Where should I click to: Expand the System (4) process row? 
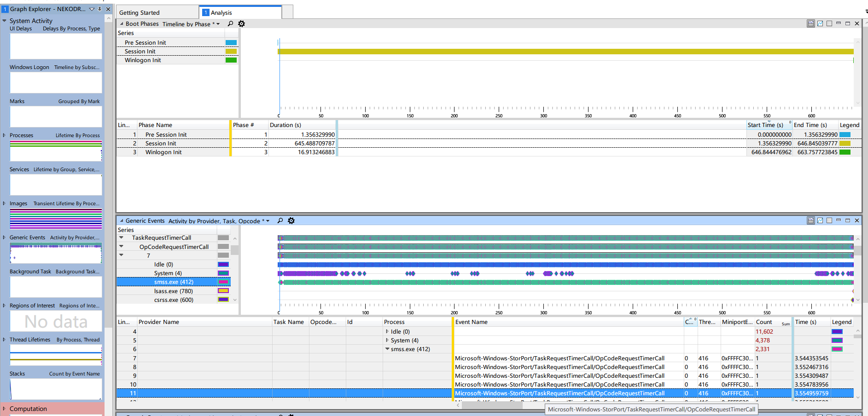[387, 340]
